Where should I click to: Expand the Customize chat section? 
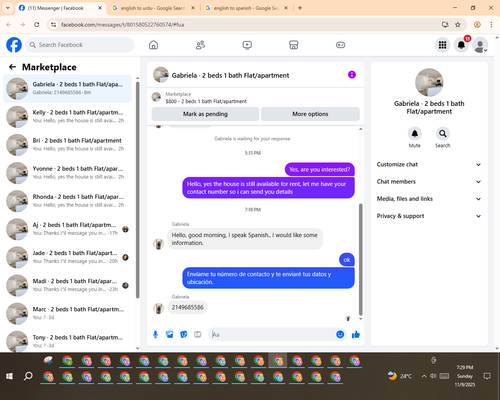[429, 164]
